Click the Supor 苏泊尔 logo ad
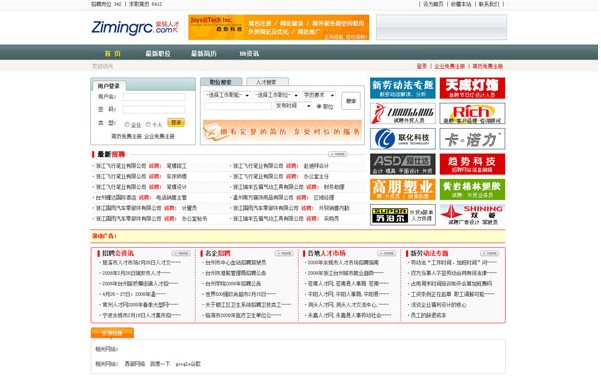The width and height of the screenshot is (601, 380). click(402, 215)
